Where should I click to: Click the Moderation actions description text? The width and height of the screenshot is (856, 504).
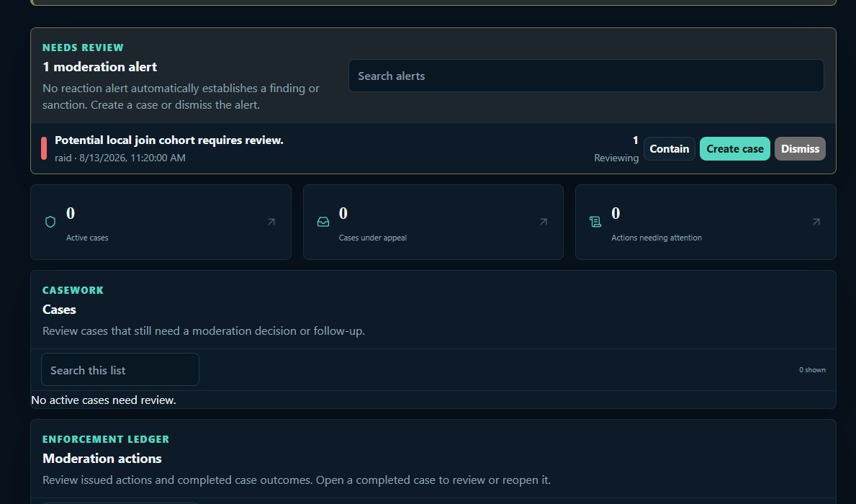point(297,480)
